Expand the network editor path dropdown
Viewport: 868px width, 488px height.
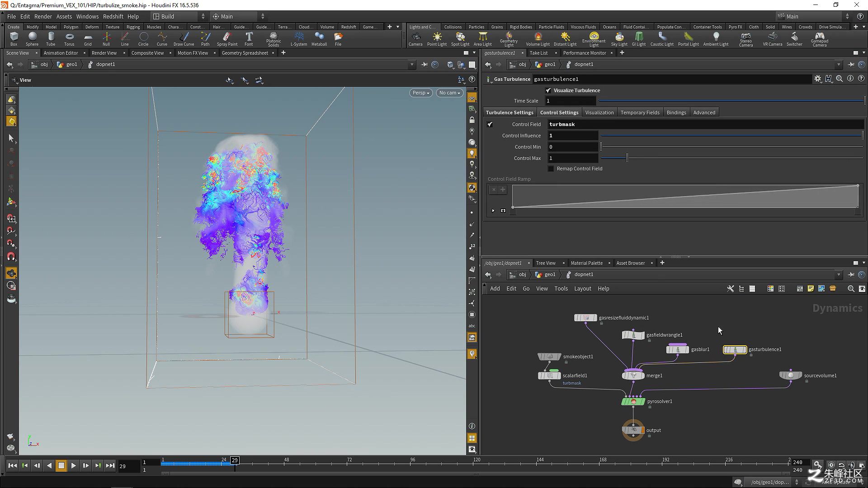(839, 275)
